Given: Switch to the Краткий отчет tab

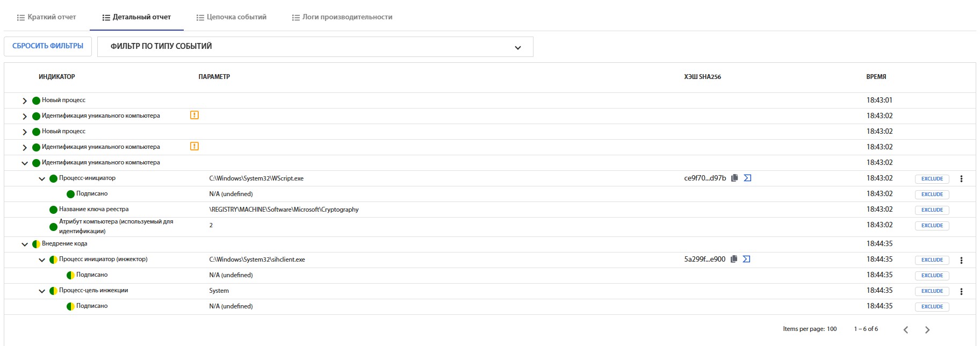Looking at the screenshot, I should [46, 17].
